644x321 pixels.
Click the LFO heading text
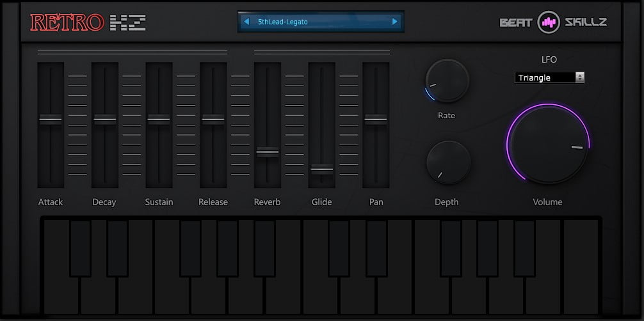pyautogui.click(x=549, y=59)
